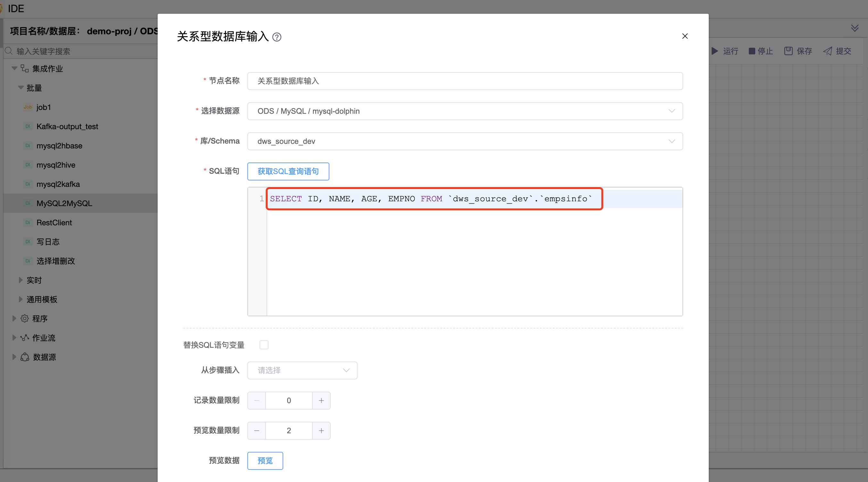This screenshot has width=868, height=482.
Task: Click the 停止 stop icon
Action: (x=752, y=51)
